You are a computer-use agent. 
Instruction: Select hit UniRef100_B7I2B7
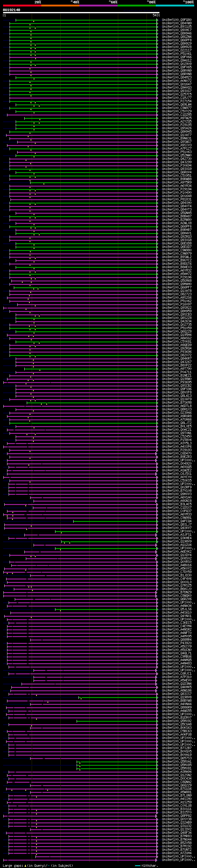pyautogui.click(x=177, y=748)
